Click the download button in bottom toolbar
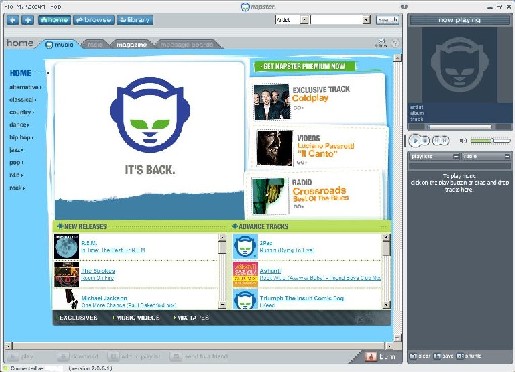 [x=78, y=357]
